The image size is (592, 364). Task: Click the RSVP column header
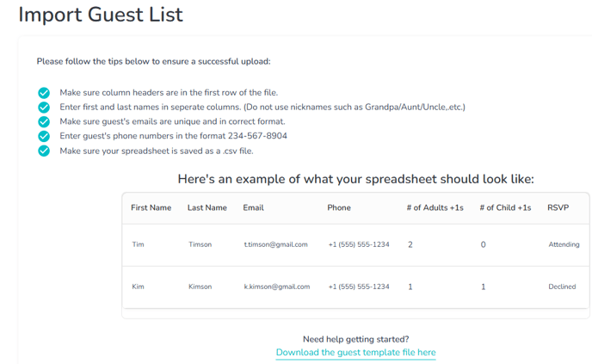pos(558,207)
